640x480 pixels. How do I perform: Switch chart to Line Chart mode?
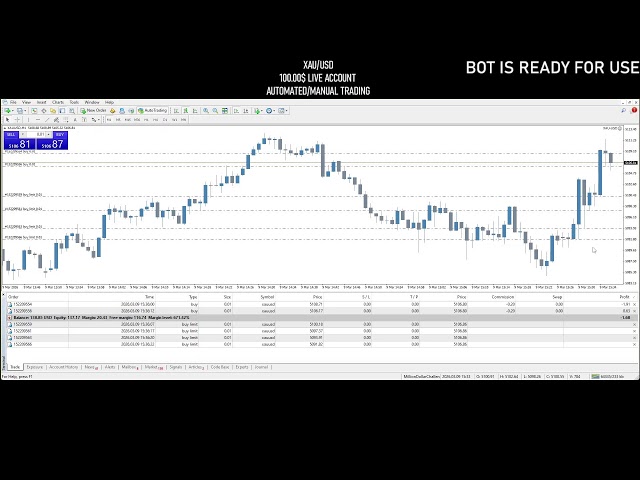click(195, 111)
